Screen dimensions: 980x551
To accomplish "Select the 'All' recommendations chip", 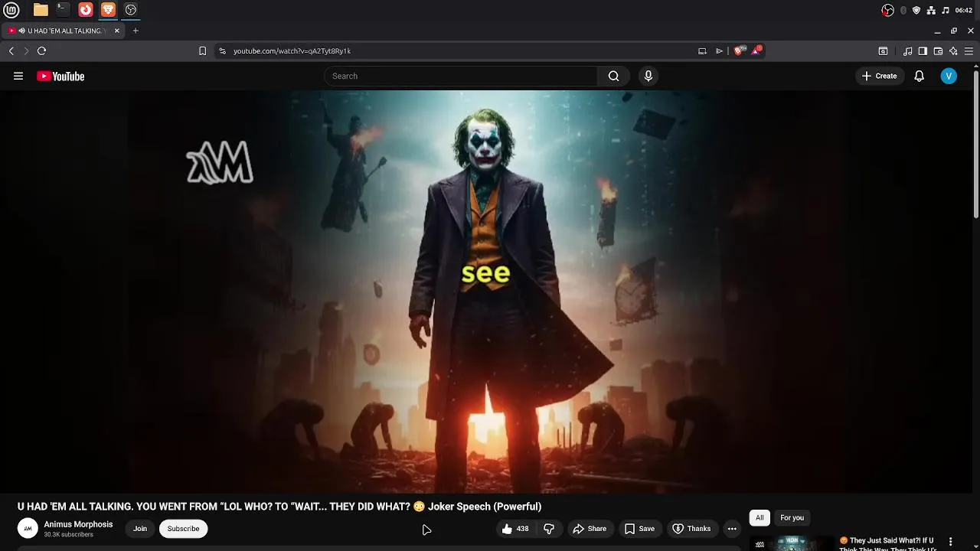I will tap(759, 518).
